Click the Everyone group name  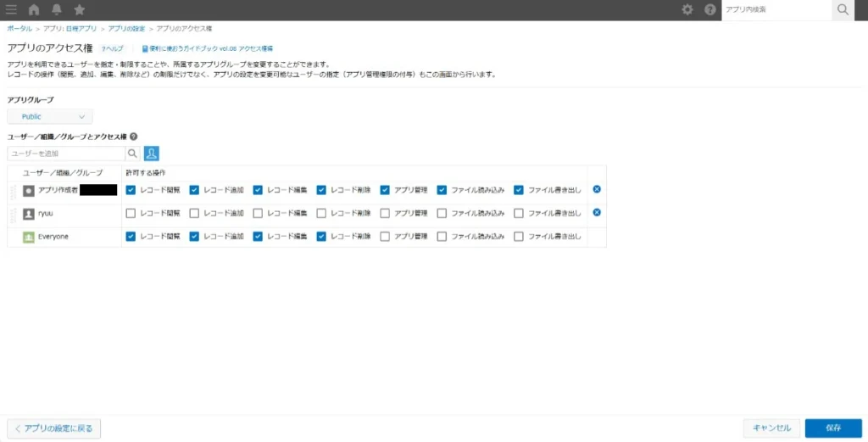[x=53, y=237]
